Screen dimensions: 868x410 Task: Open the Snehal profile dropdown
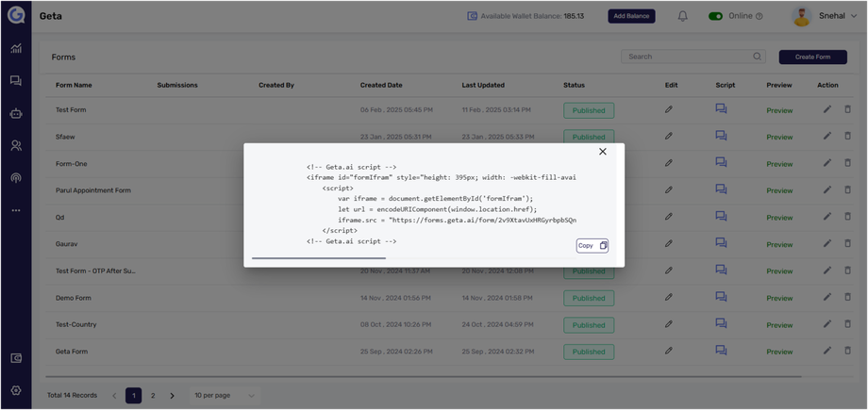click(825, 16)
